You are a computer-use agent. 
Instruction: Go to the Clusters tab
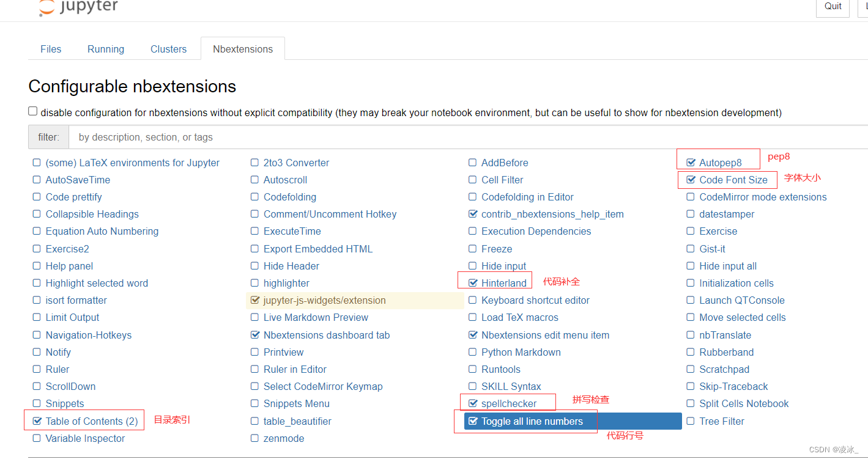tap(169, 49)
